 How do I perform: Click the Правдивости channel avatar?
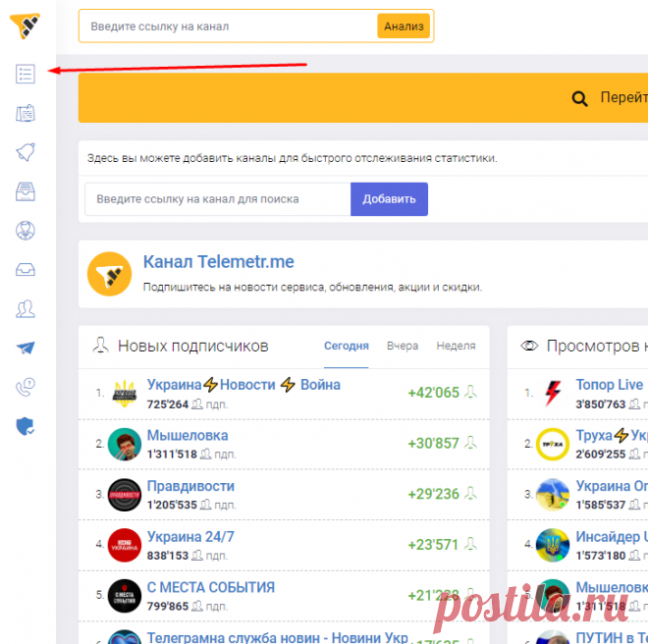pos(125,495)
